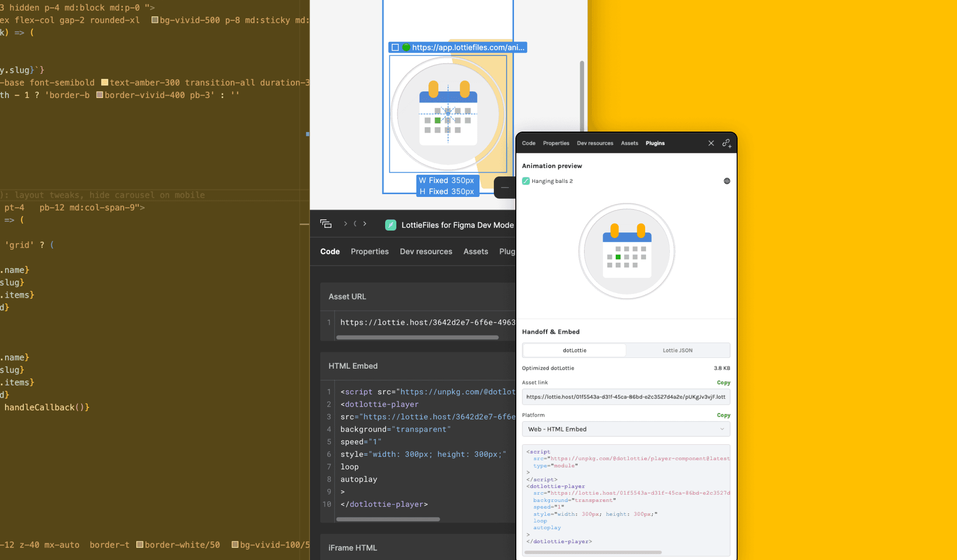Click the bg-vivid-100 color swatch in code

235,545
